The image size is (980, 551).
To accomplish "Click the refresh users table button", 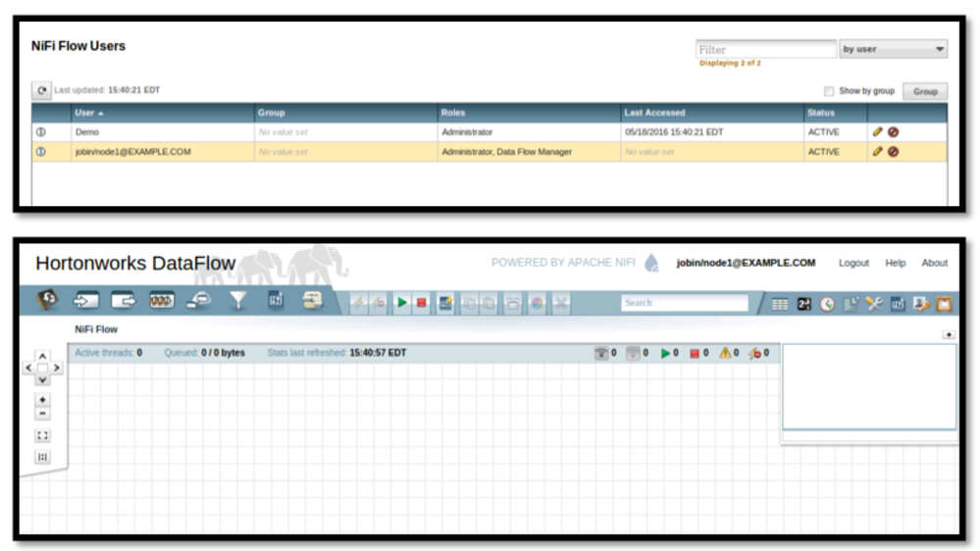I will (x=42, y=90).
